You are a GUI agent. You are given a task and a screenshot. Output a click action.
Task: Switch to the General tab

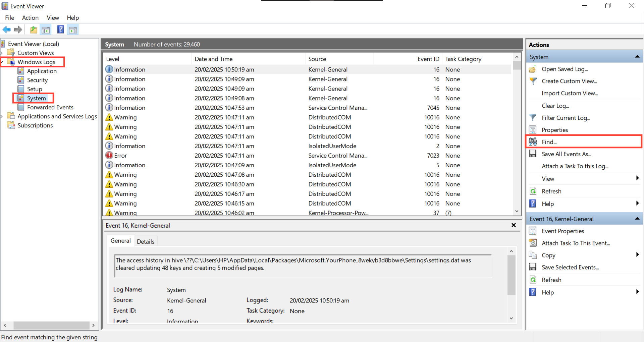121,241
